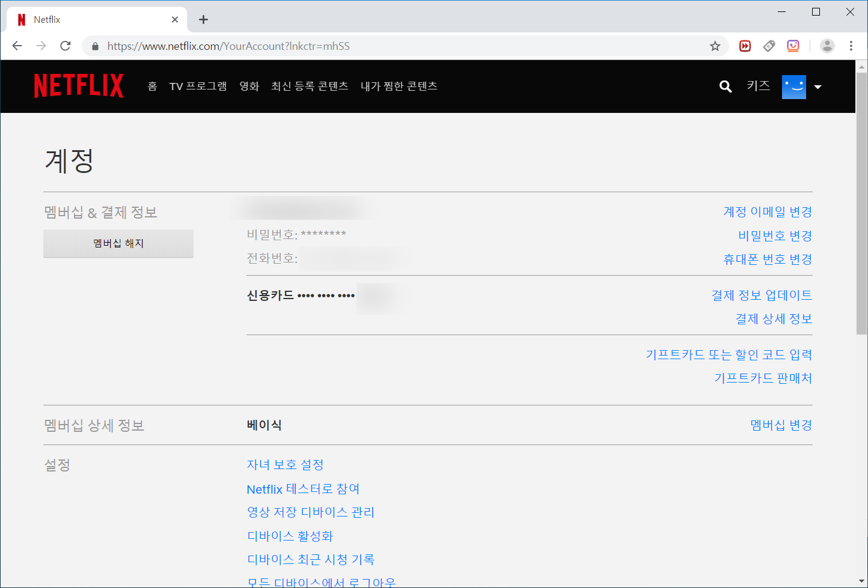Click the page vertical scrollbar thumb
The image size is (868, 588).
coord(861,203)
